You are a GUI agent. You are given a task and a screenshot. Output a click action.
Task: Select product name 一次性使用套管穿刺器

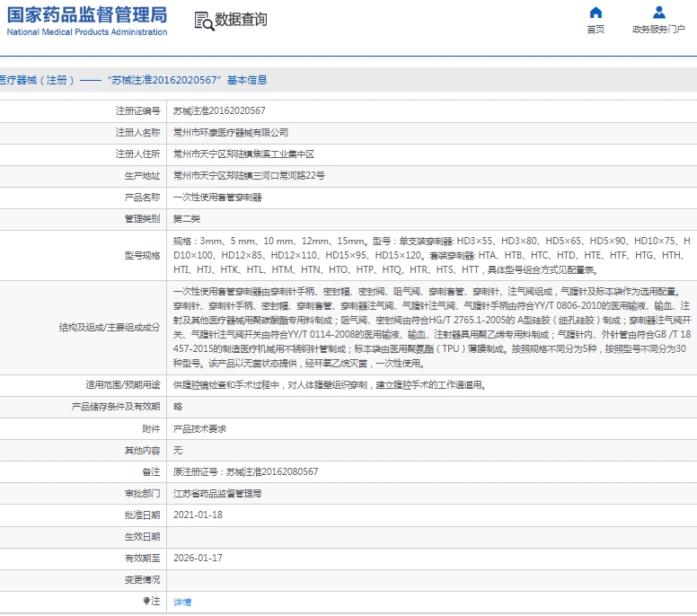[217, 197]
